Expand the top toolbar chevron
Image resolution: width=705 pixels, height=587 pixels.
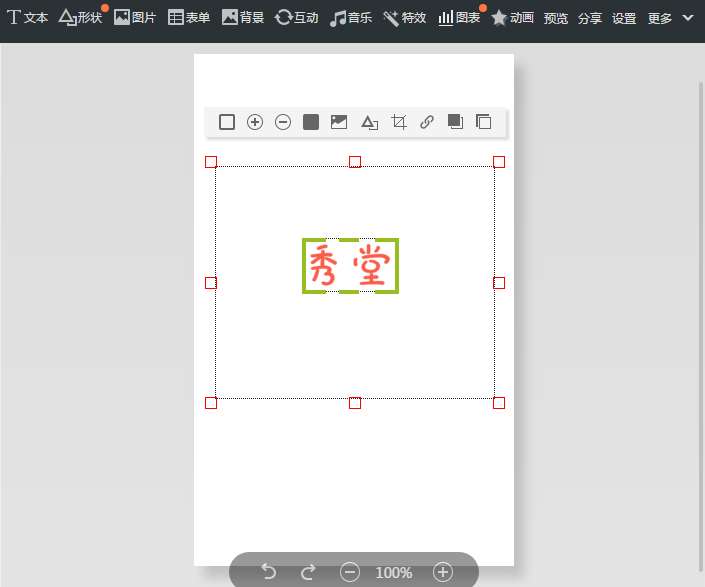(x=688, y=18)
